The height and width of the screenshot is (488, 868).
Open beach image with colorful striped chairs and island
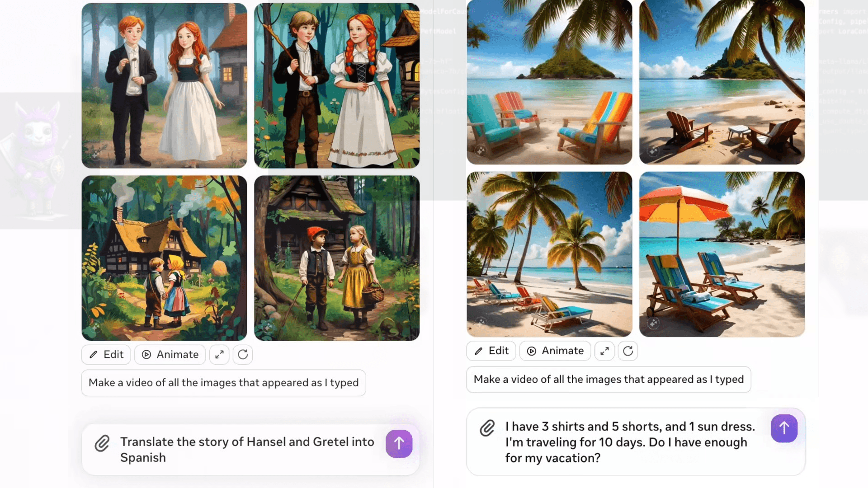pyautogui.click(x=549, y=82)
